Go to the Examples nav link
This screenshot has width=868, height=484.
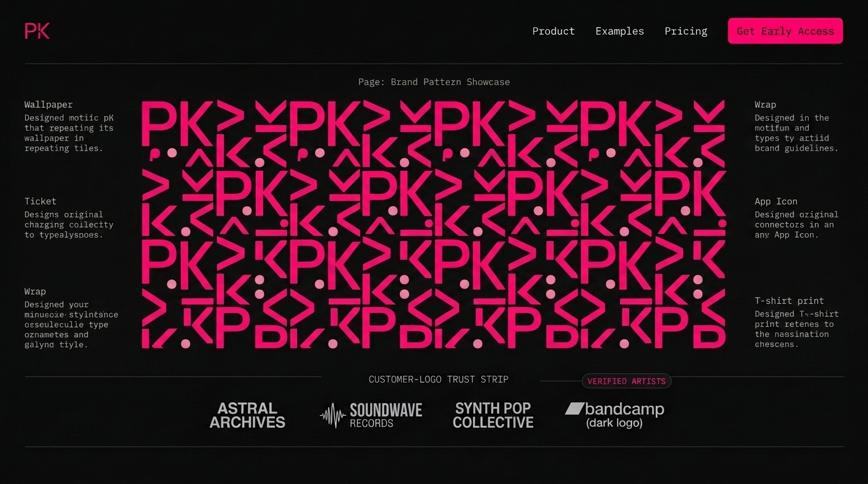coord(619,31)
